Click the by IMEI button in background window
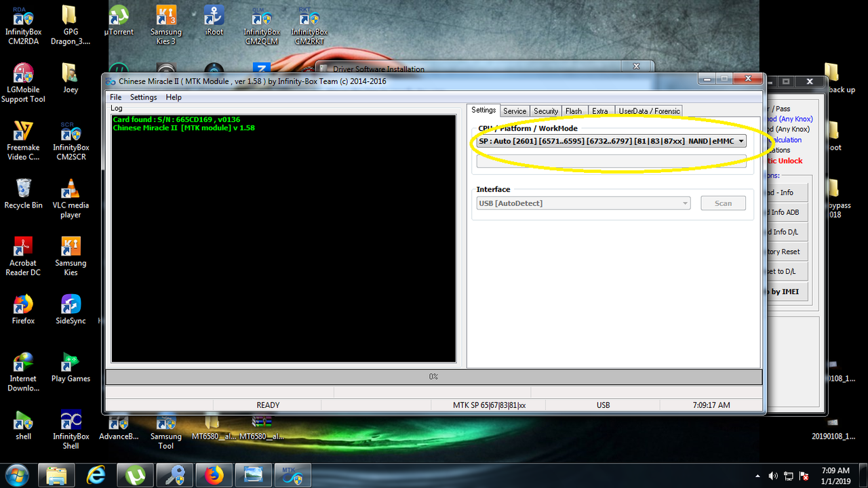This screenshot has height=488, width=868. point(787,291)
